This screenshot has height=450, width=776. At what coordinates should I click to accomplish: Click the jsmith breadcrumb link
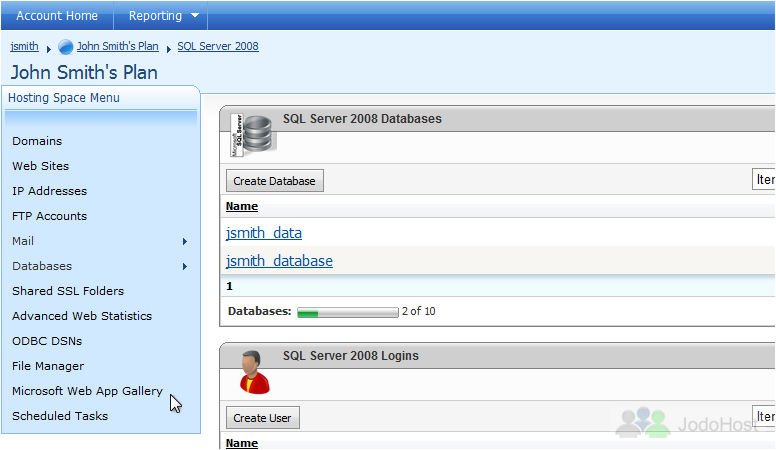click(x=24, y=46)
